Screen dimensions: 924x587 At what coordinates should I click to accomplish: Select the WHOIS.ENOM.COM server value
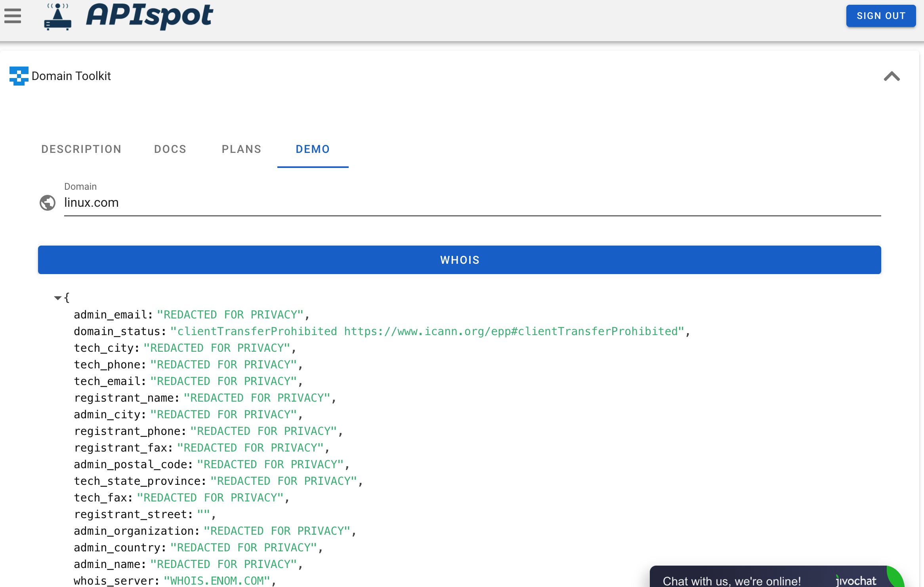pos(218,581)
